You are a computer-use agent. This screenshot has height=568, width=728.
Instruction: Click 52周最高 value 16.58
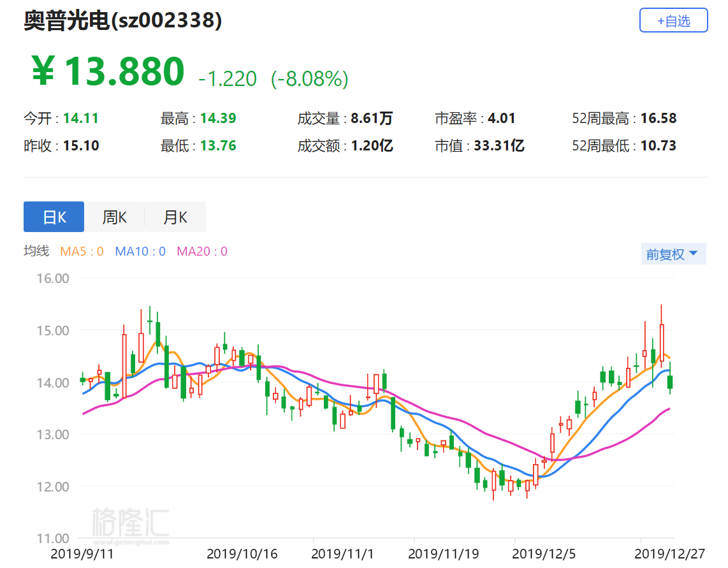point(659,119)
